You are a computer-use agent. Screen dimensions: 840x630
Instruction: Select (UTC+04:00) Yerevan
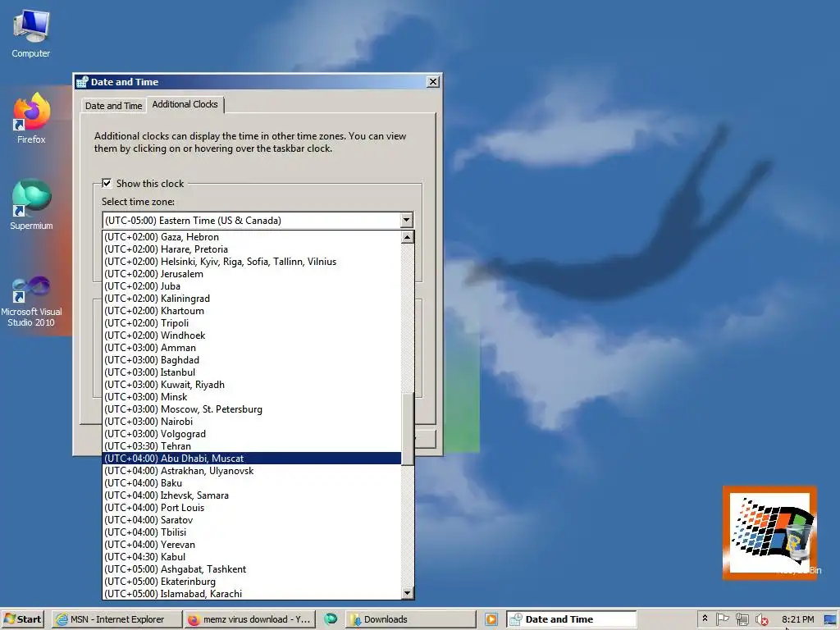[x=251, y=545]
